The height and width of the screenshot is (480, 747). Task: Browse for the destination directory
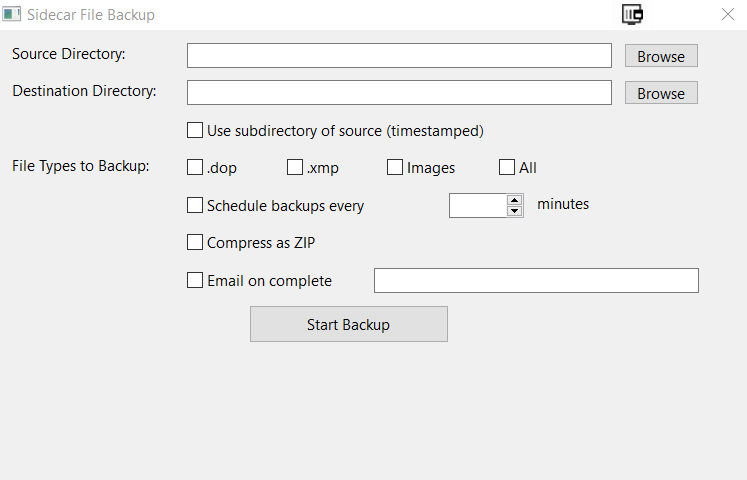[661, 93]
